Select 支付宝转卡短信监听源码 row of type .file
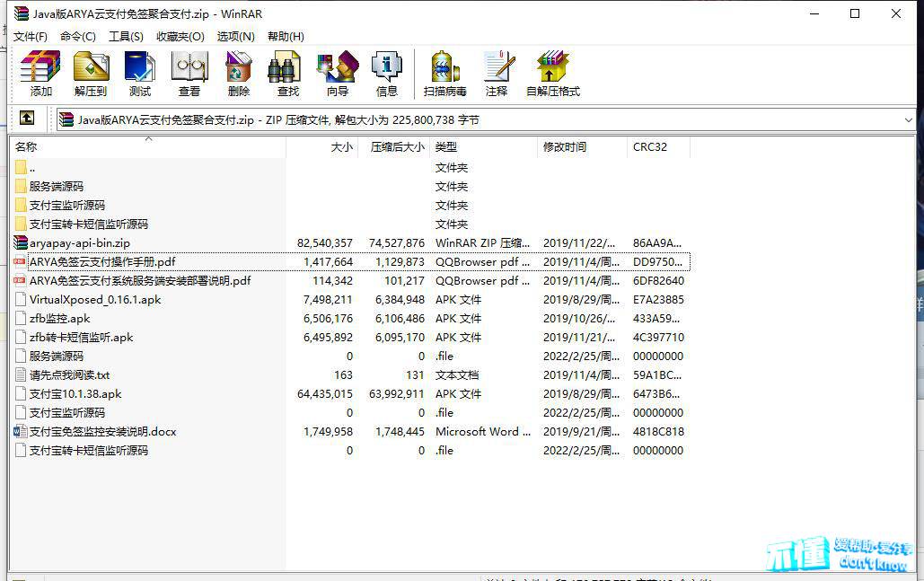924x581 pixels. [x=351, y=450]
